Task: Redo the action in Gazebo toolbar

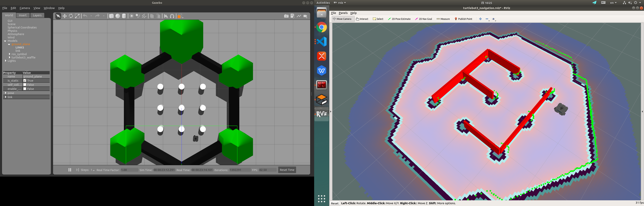Action: pos(98,16)
